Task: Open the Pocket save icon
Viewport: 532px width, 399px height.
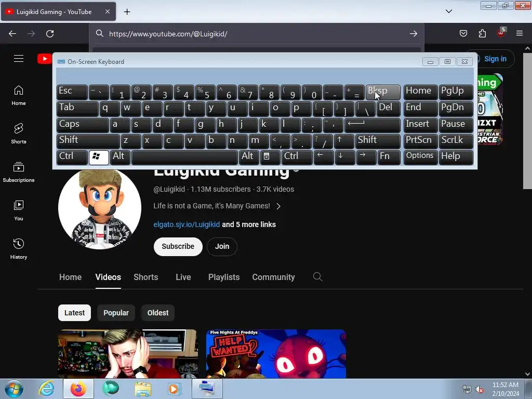Action: (x=463, y=33)
